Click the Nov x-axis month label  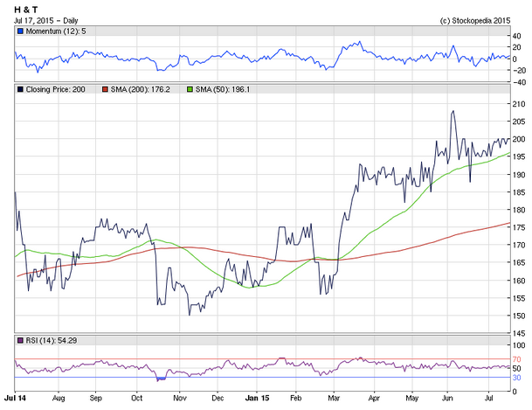pyautogui.click(x=180, y=398)
